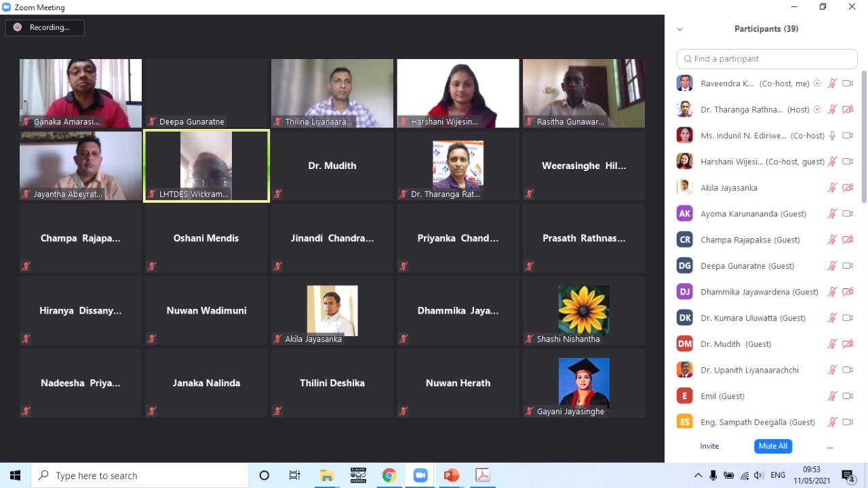
Task: Toggle Harshani Wijesi's microphone in participants list
Action: (832, 162)
